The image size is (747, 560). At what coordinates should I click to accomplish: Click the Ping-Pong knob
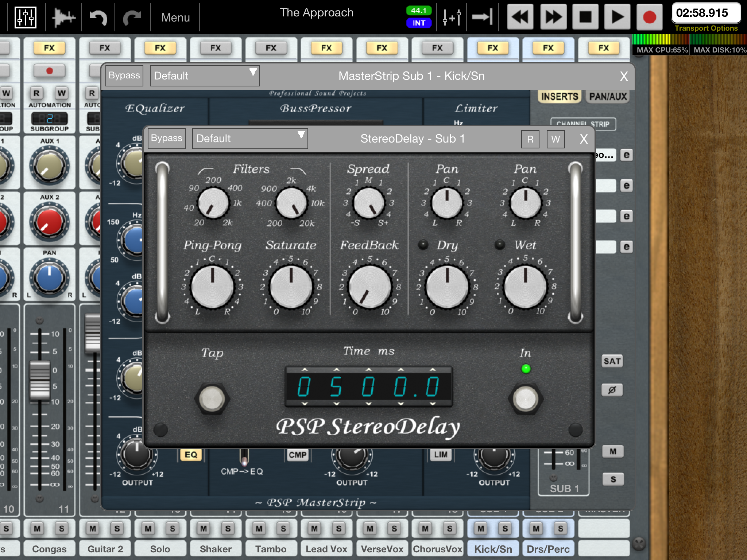[x=212, y=287]
